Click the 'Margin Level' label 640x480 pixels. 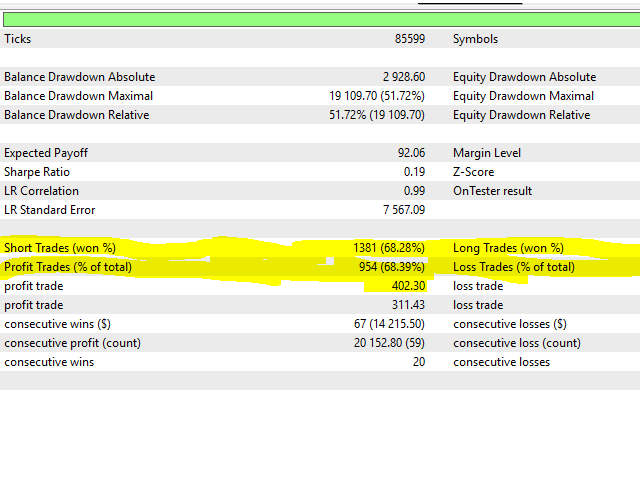pyautogui.click(x=487, y=153)
